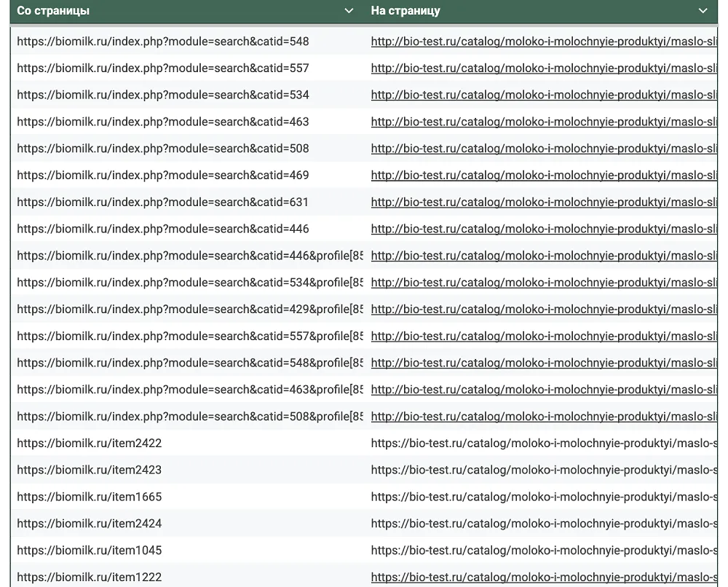Click the source cell https://biomilk.ru/item2422

(x=90, y=444)
